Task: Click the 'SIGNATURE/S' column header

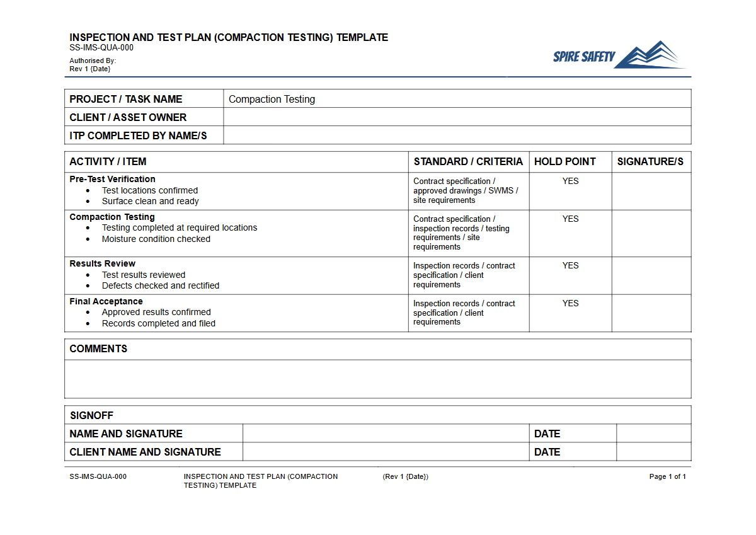Action: 650,161
